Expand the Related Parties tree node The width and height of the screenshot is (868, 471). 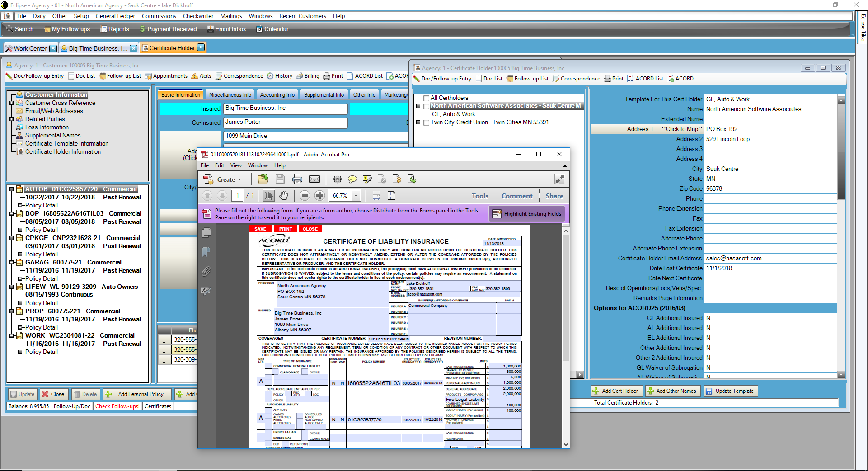click(12, 119)
